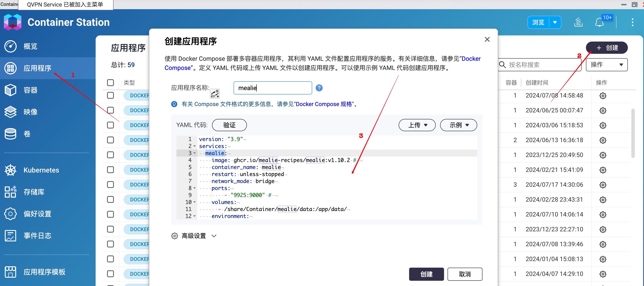This screenshot has height=286, width=644.
Task: Go to 映像 in the sidebar
Action: pos(31,112)
